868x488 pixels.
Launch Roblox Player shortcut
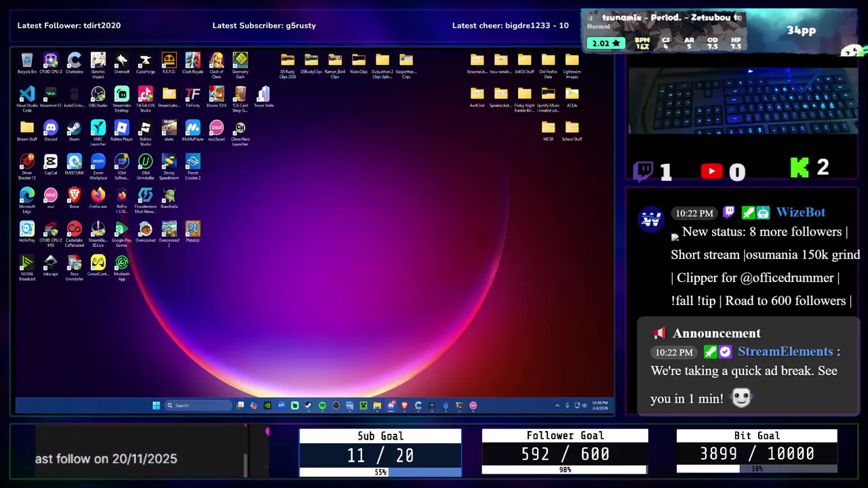pos(122,130)
